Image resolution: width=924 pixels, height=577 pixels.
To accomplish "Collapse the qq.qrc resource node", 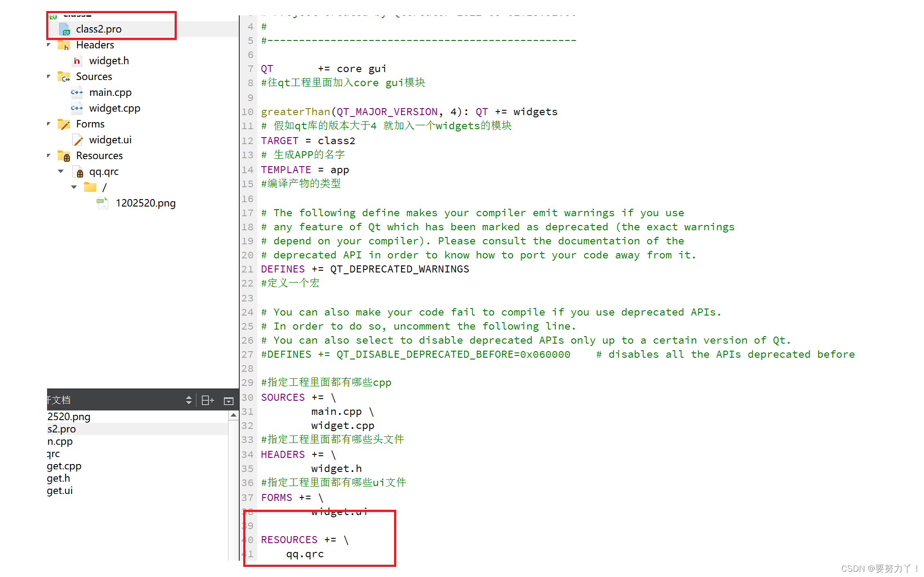I will coord(61,171).
